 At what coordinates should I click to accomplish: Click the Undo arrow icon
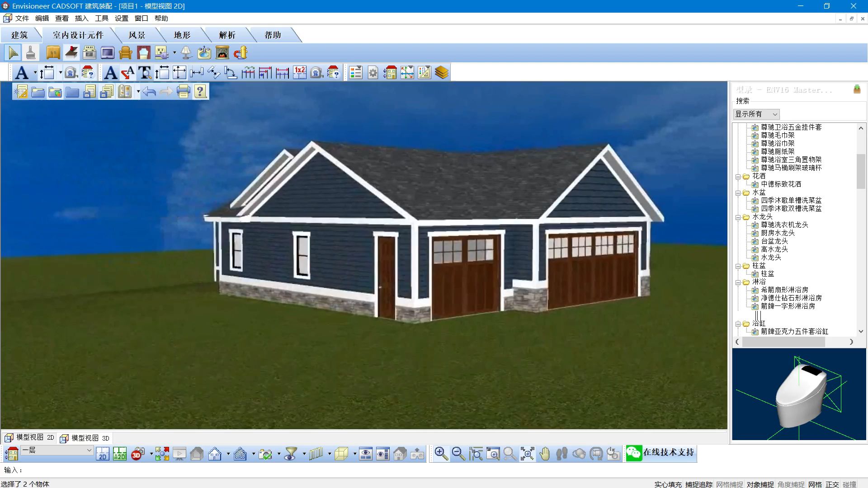pyautogui.click(x=149, y=92)
